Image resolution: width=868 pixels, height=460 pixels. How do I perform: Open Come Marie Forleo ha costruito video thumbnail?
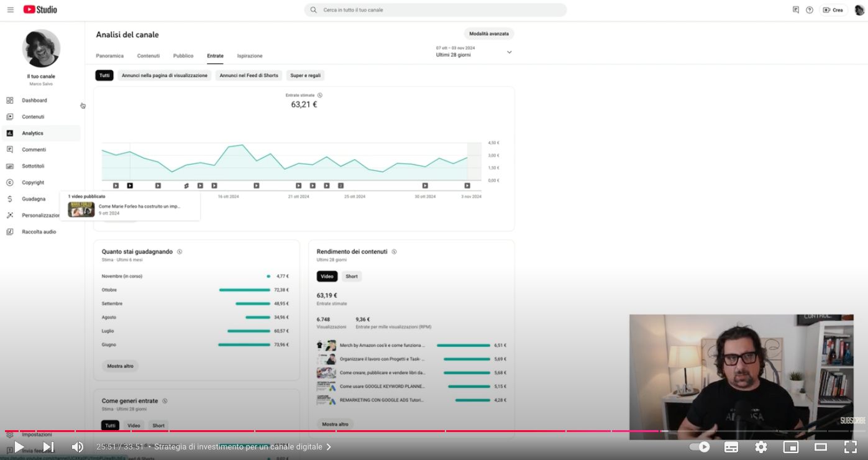81,209
